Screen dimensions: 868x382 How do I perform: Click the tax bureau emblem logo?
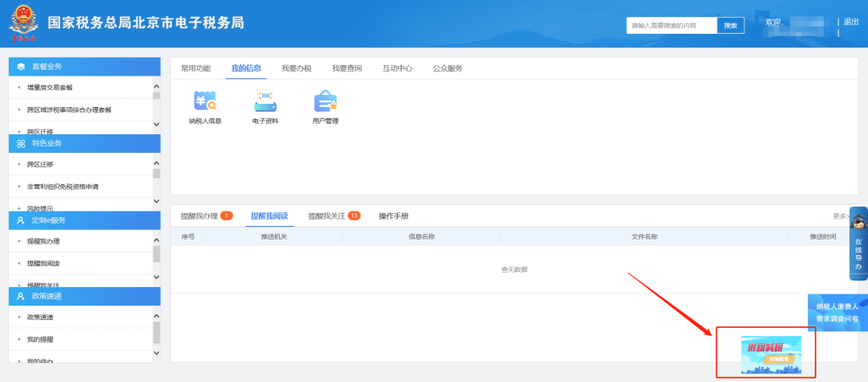tap(23, 23)
